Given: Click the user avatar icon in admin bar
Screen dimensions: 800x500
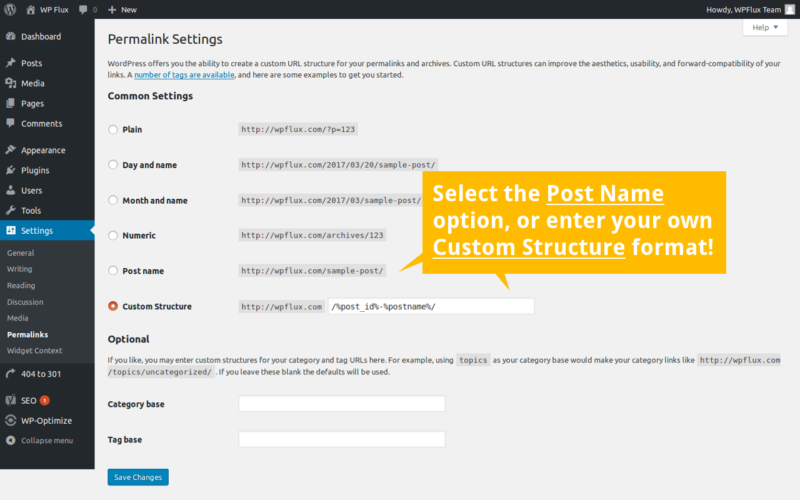Looking at the screenshot, I should pos(789,10).
